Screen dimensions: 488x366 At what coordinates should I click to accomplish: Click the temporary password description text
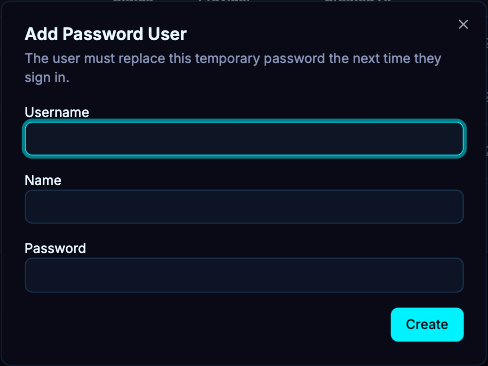[233, 68]
